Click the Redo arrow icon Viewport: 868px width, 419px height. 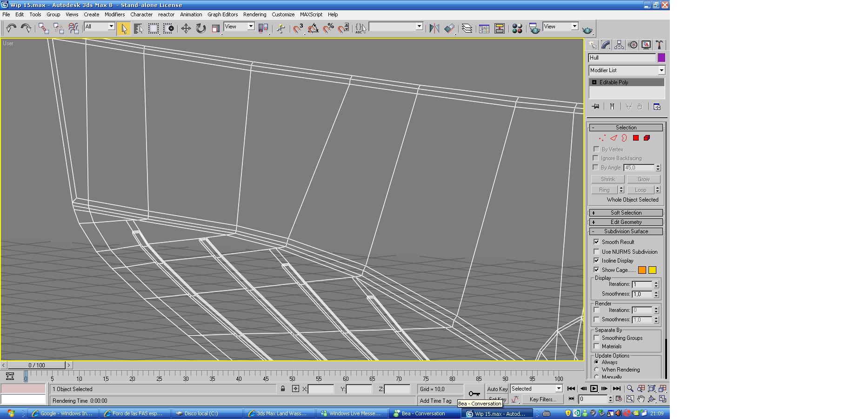26,28
